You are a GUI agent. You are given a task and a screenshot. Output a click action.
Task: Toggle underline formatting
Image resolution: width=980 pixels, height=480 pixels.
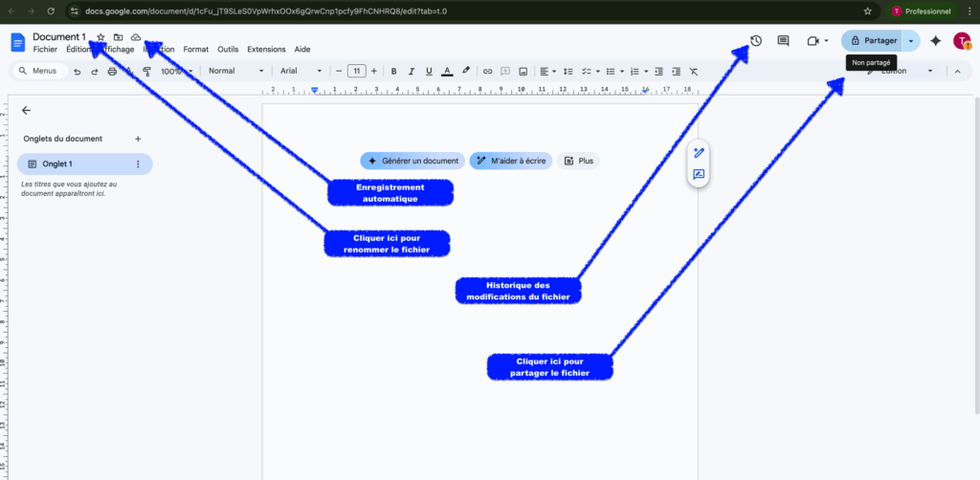[x=429, y=71]
